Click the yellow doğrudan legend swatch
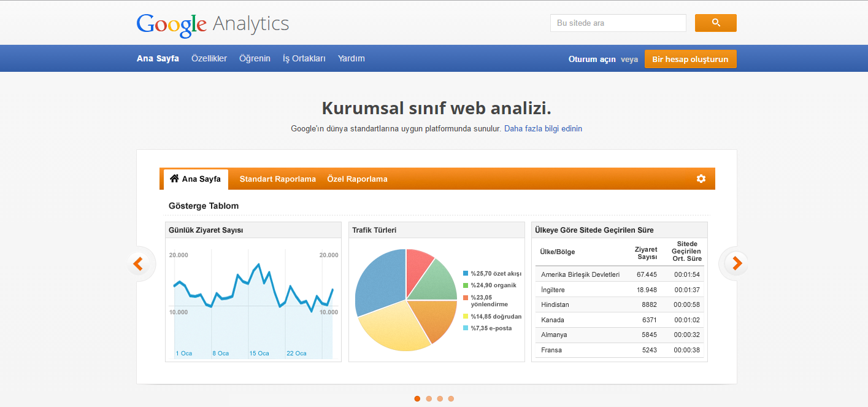868x407 pixels. (466, 316)
